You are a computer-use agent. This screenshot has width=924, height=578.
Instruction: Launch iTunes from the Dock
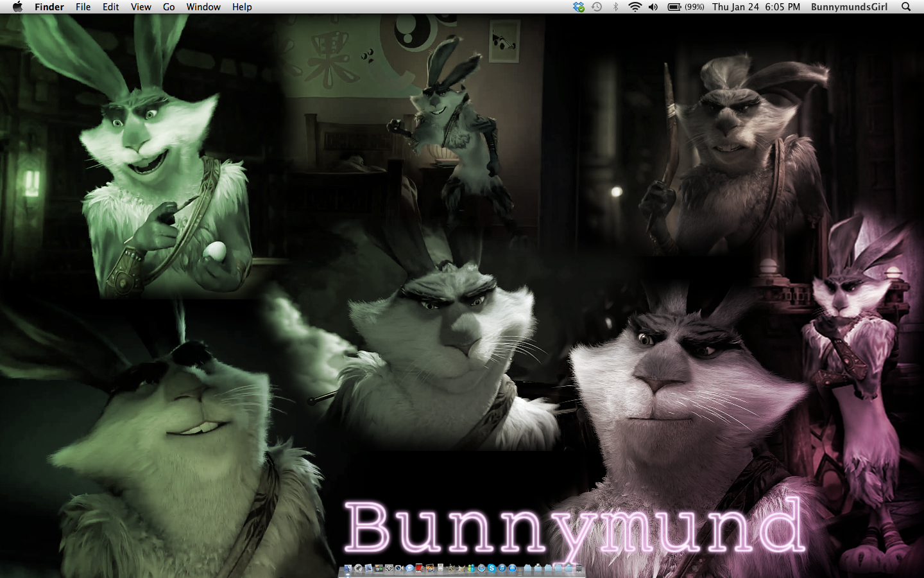tap(502, 568)
